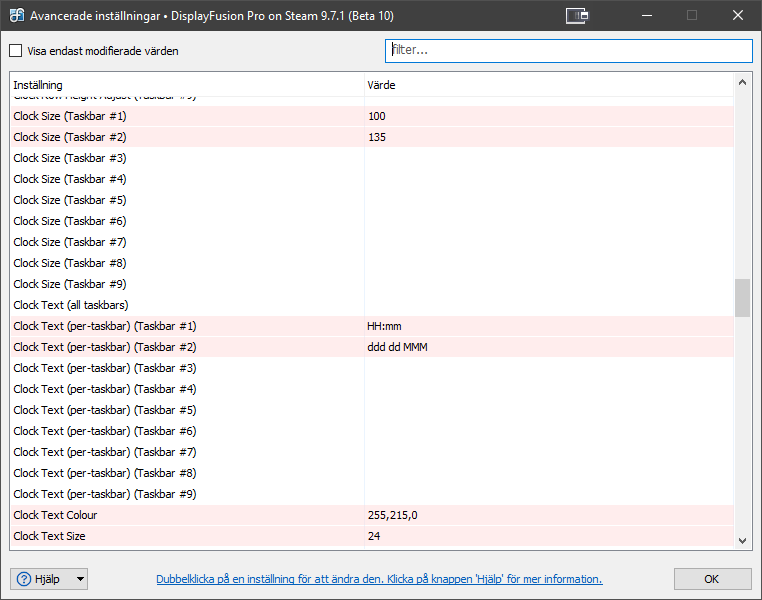Sort by the Inställning column header

pos(186,85)
